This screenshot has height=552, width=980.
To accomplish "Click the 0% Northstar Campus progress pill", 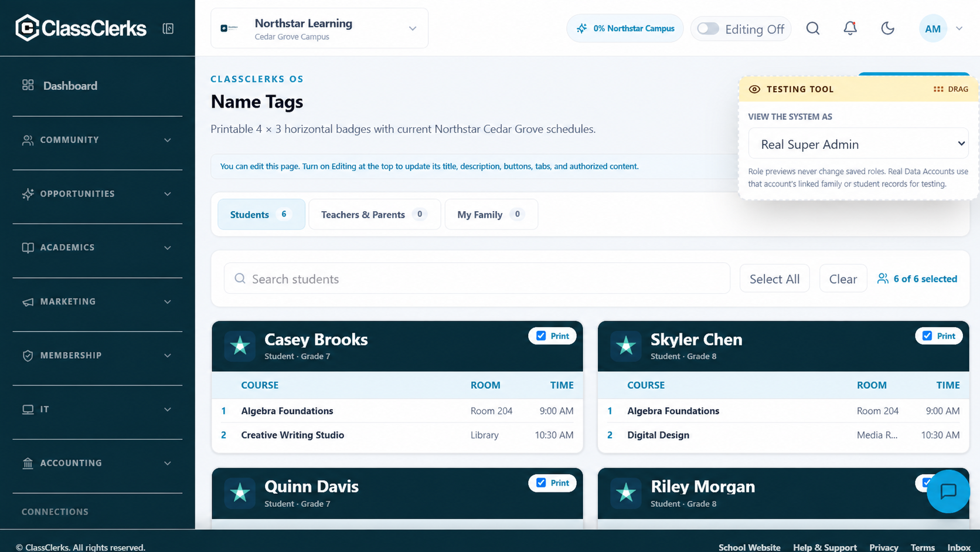I will coord(625,28).
